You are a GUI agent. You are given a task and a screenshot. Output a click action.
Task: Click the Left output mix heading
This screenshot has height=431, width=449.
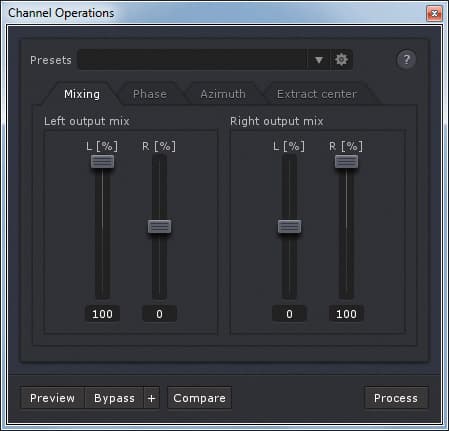[87, 121]
